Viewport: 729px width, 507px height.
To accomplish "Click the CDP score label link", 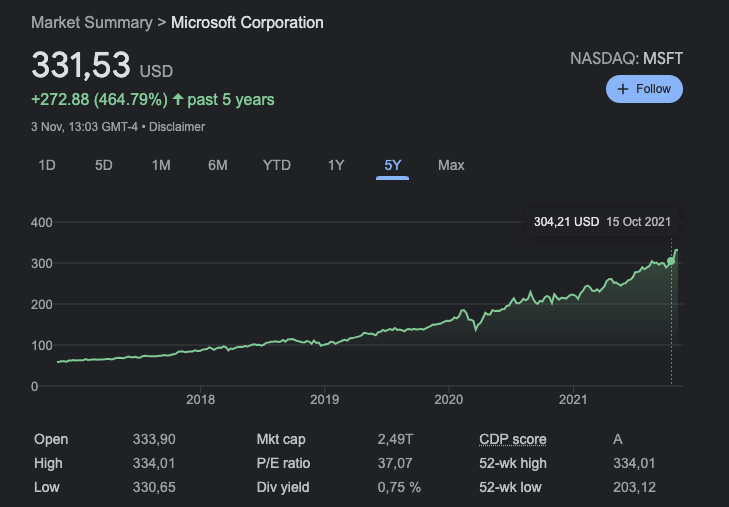I will pos(513,440).
